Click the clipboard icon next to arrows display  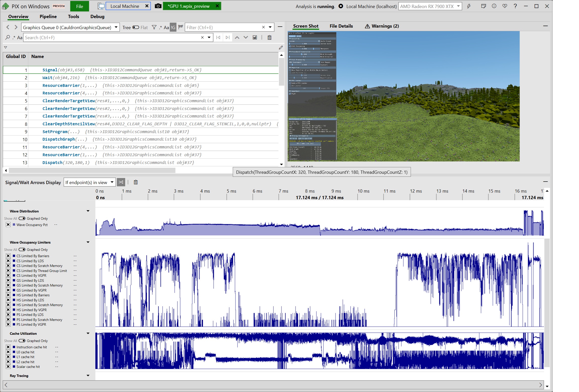pyautogui.click(x=136, y=182)
